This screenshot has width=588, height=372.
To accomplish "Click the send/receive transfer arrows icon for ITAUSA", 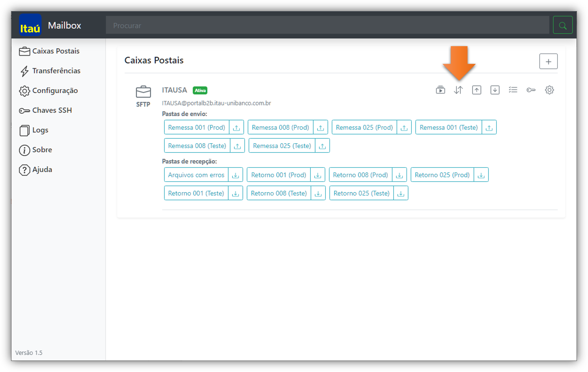I will (x=458, y=90).
